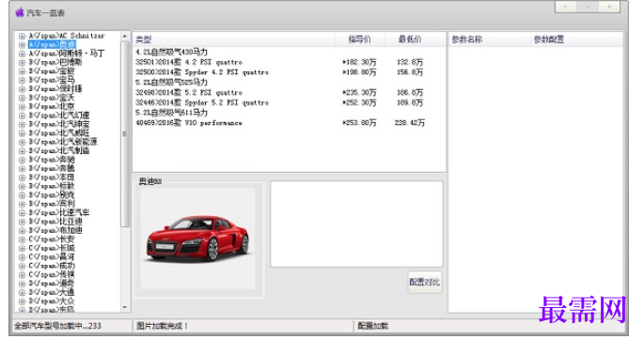Select 长城 in the brand tree

[x=52, y=248]
